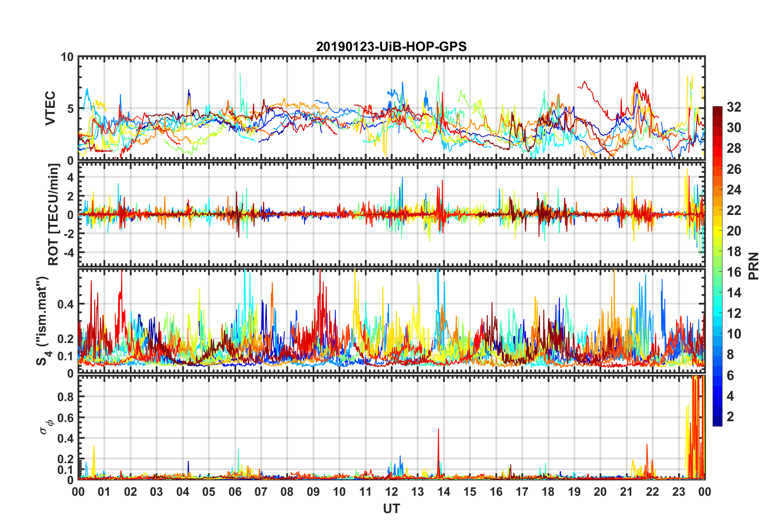Viewport: 783px width, 532px height.
Task: Click sigma-phi axis tick label 0.8
Action: (65, 397)
